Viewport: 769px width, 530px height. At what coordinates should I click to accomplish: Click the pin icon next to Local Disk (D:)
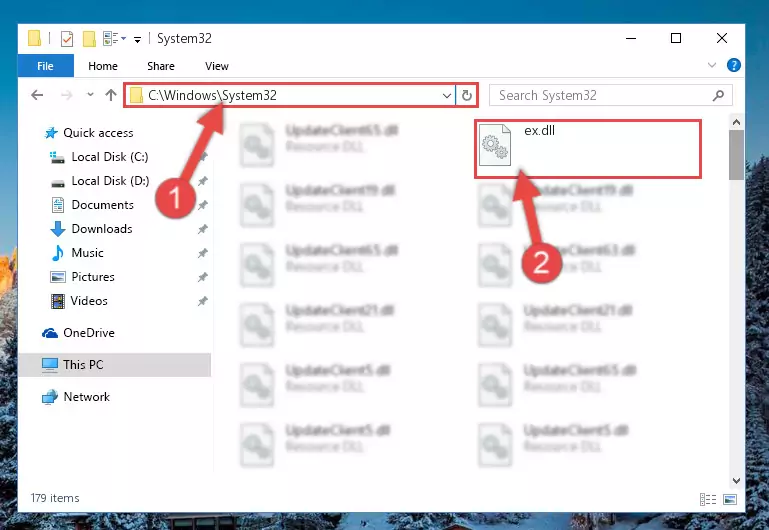[202, 181]
